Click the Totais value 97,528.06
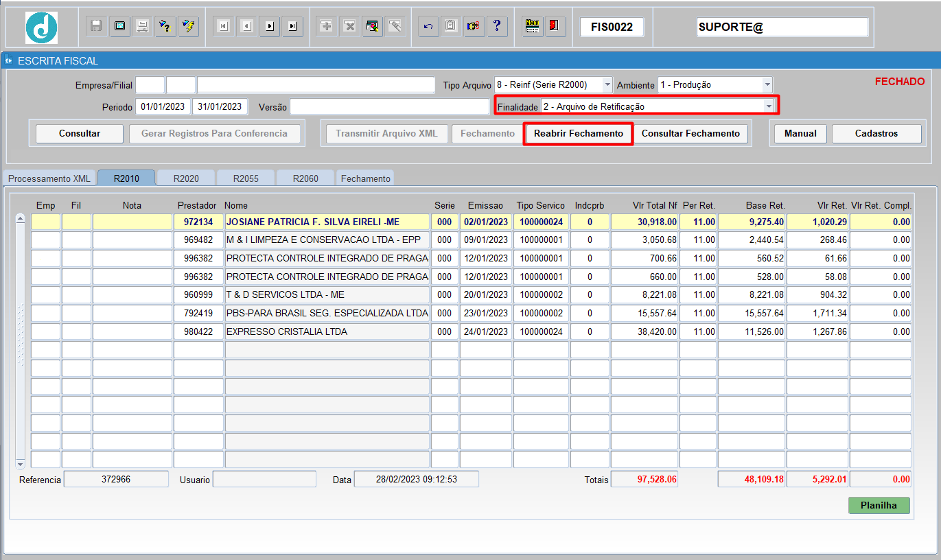 coord(644,479)
